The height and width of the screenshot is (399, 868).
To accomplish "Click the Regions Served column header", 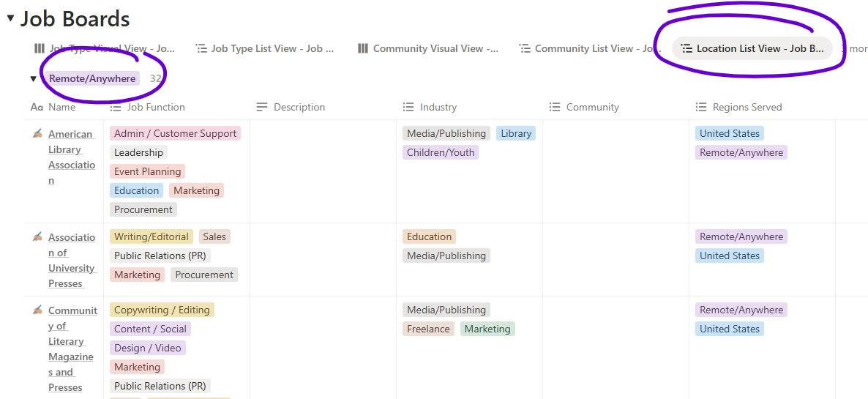I will point(747,107).
